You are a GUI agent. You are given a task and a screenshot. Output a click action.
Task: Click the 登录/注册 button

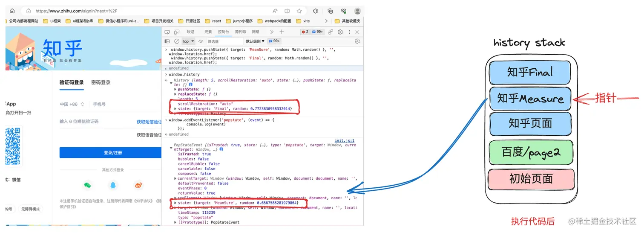tap(111, 152)
